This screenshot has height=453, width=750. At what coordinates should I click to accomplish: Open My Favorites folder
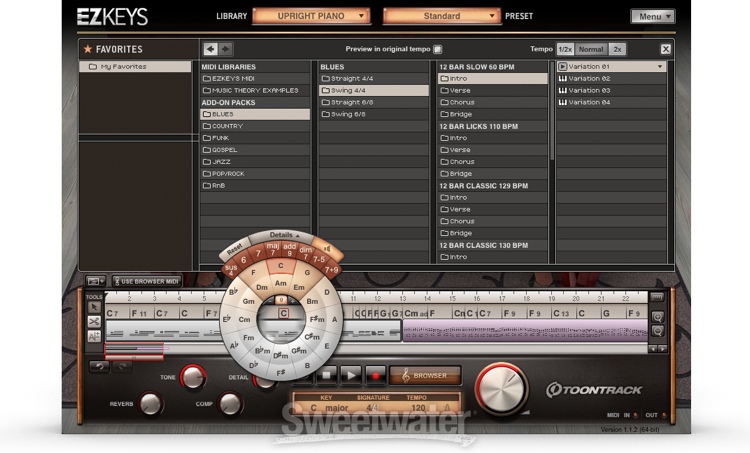tap(135, 66)
